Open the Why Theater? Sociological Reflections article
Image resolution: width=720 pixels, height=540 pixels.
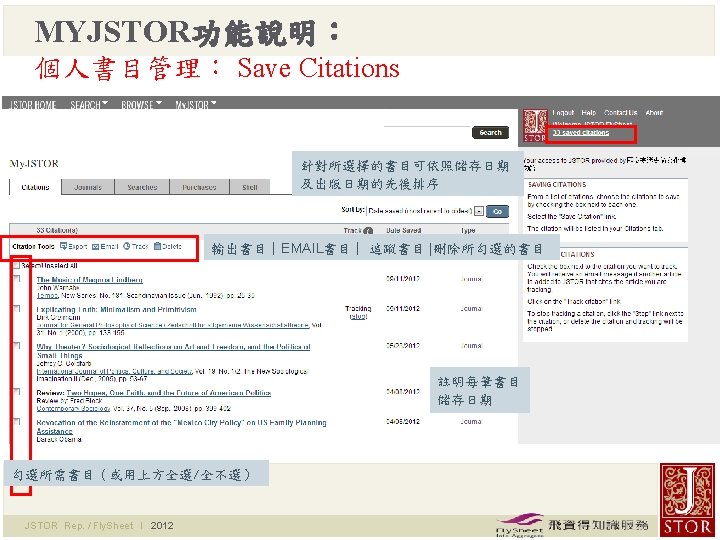pos(173,351)
